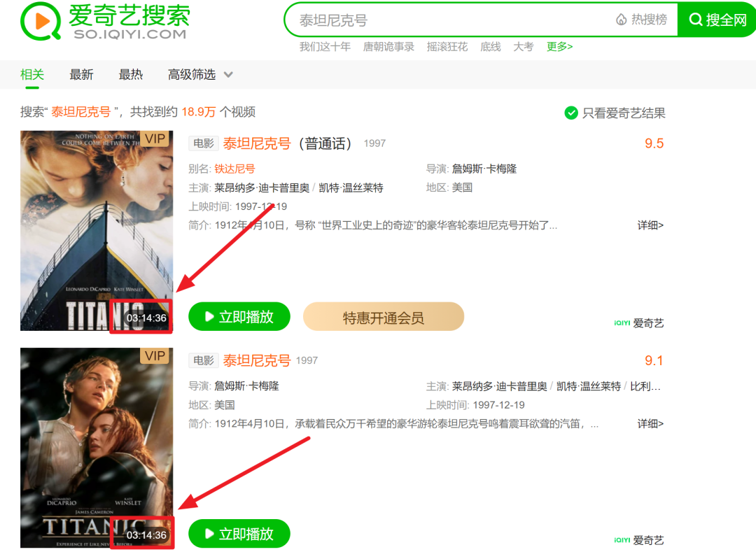Switch to the 最热 tab
The image size is (756, 559).
click(x=131, y=75)
